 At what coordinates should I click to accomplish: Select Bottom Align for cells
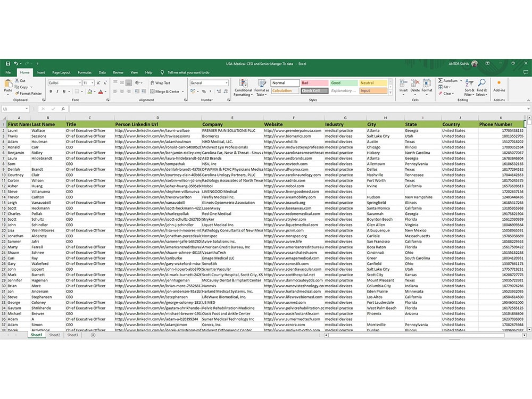tap(129, 83)
